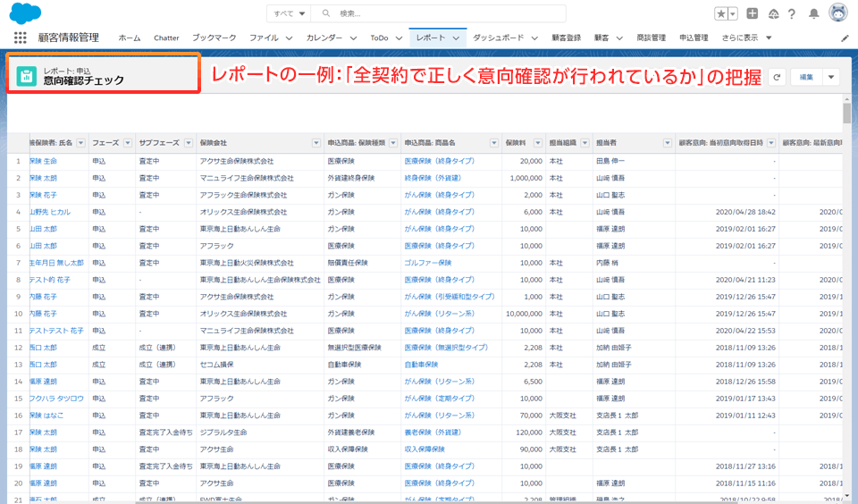Screen dimensions: 858x504
Task: Open user profile avatar menu
Action: (x=838, y=13)
